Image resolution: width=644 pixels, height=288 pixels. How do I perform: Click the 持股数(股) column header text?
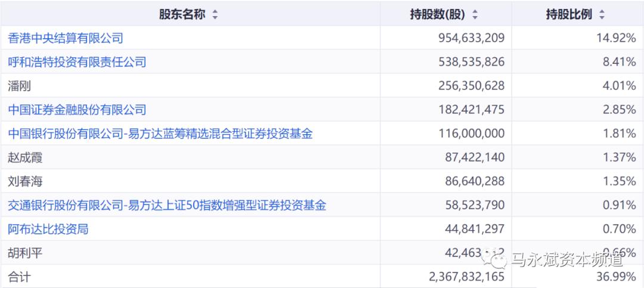pos(438,15)
